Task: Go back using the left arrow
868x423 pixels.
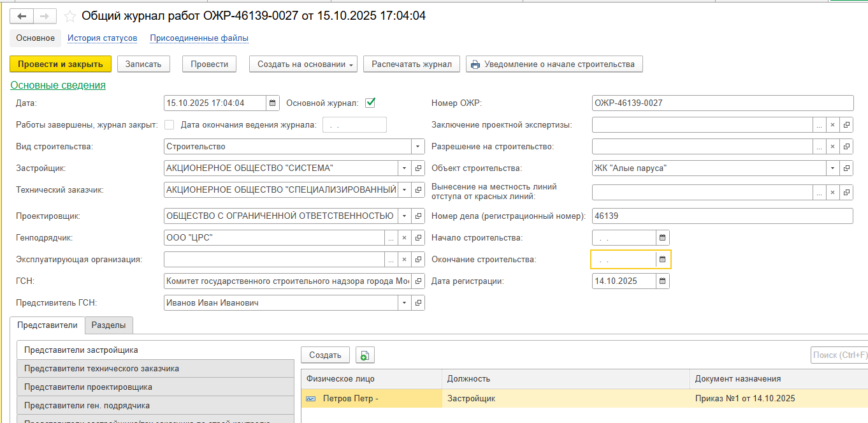Action: (x=22, y=17)
